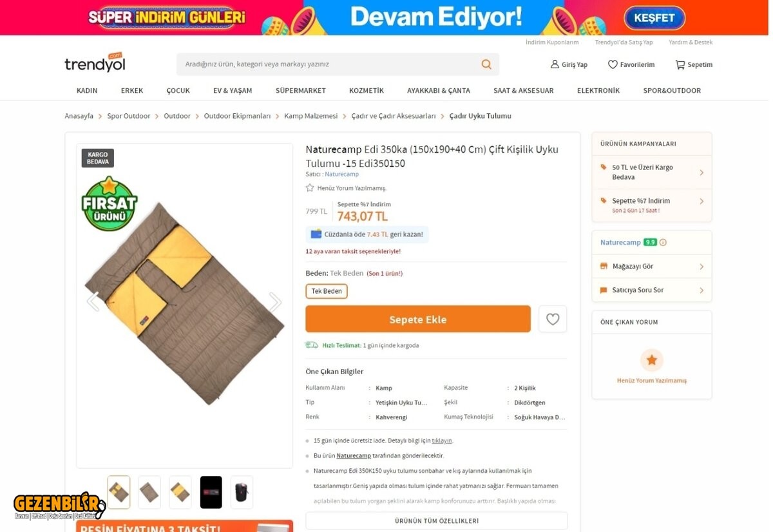The width and height of the screenshot is (773, 532).
Task: Open Mağazayı Gör chevron row
Action: click(x=652, y=266)
